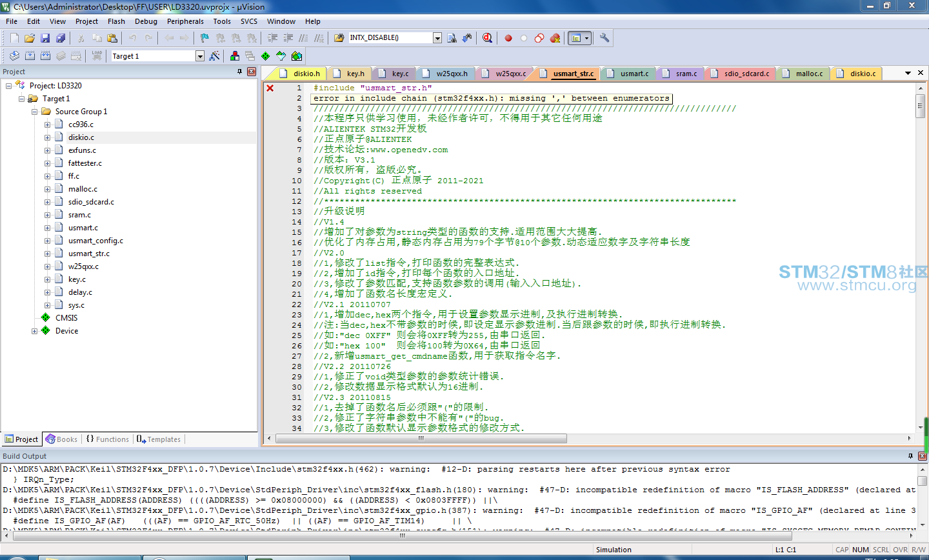The width and height of the screenshot is (929, 560).
Task: Start the debug session icon
Action: pos(487,38)
